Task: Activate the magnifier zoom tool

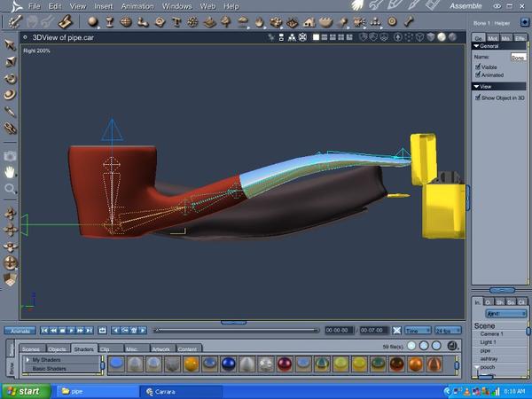Action: pyautogui.click(x=10, y=189)
